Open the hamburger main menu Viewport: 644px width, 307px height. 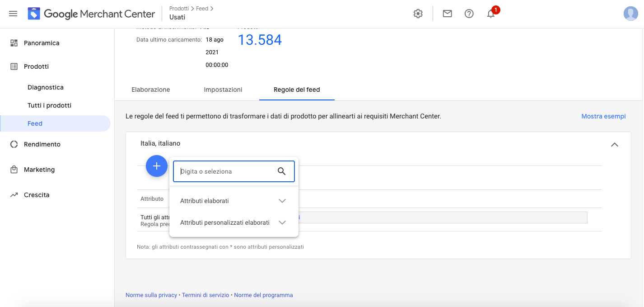[x=13, y=14]
